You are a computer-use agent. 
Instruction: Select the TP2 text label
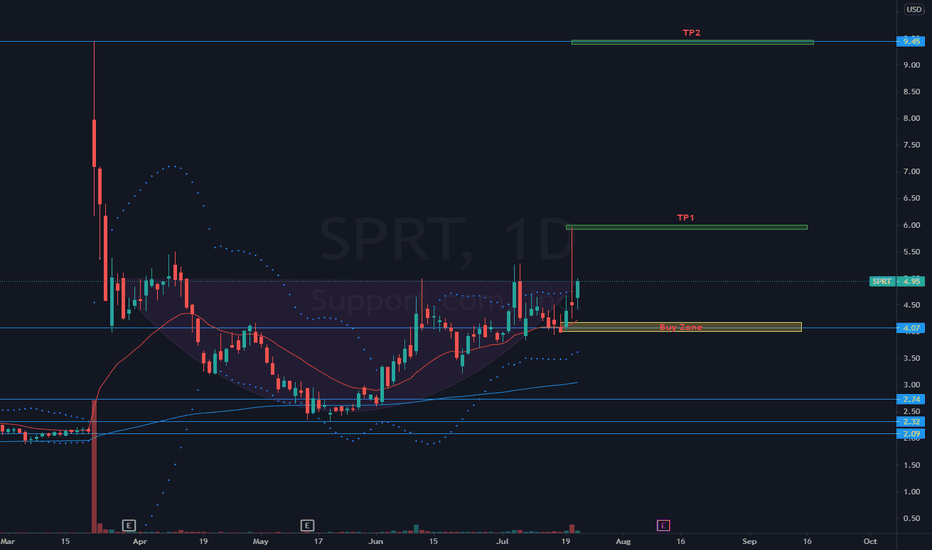[691, 33]
